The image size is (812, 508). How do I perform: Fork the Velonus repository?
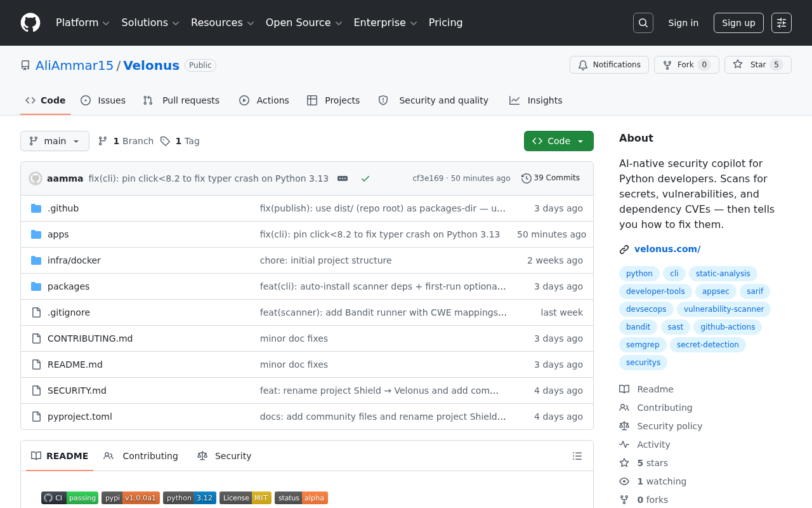pos(686,65)
